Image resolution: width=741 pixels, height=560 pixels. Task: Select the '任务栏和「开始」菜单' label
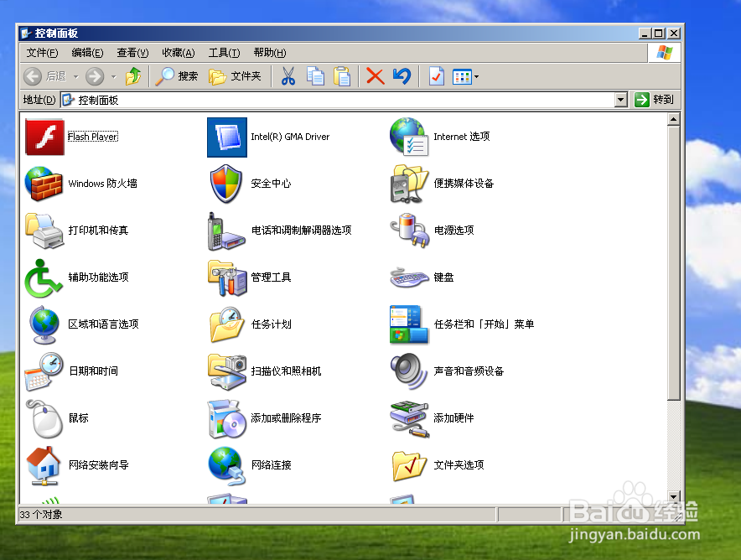484,324
